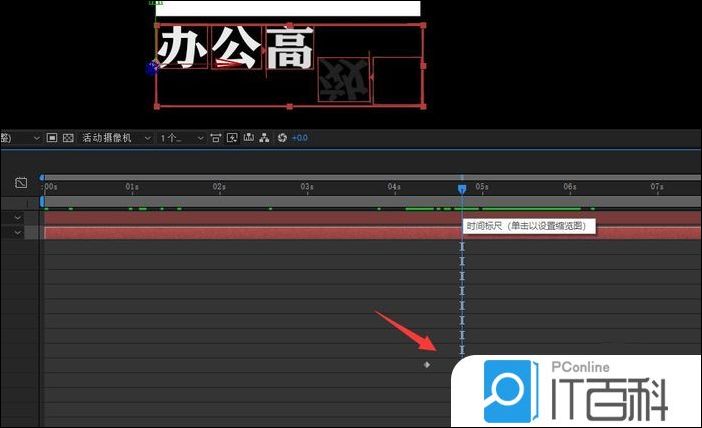The width and height of the screenshot is (702, 428).
Task: Click the time navigator bar above ruler
Action: click(x=372, y=178)
